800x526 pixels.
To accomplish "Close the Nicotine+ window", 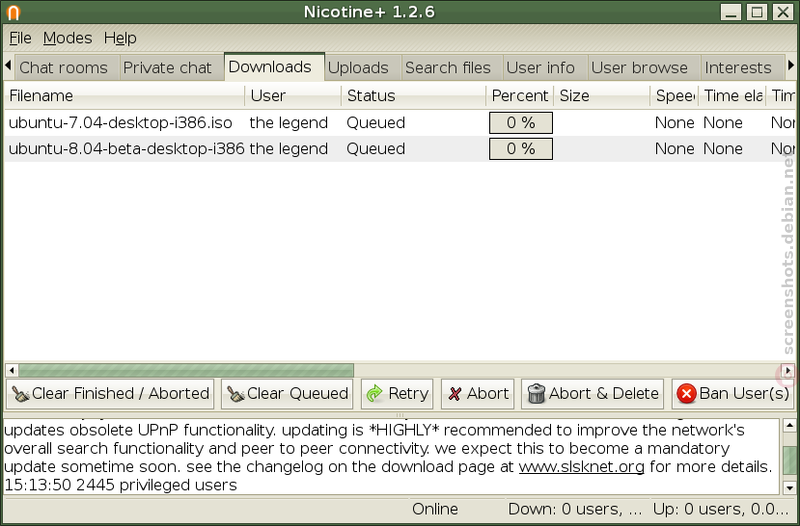I will pyautogui.click(x=783, y=12).
